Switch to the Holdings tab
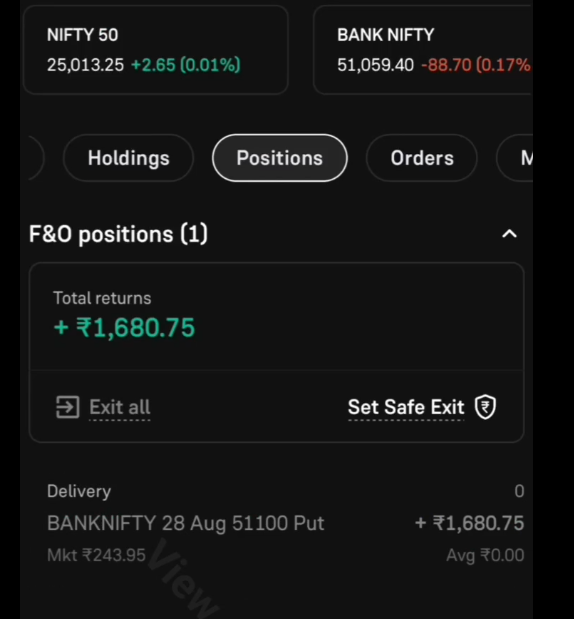574x619 pixels. pos(128,158)
